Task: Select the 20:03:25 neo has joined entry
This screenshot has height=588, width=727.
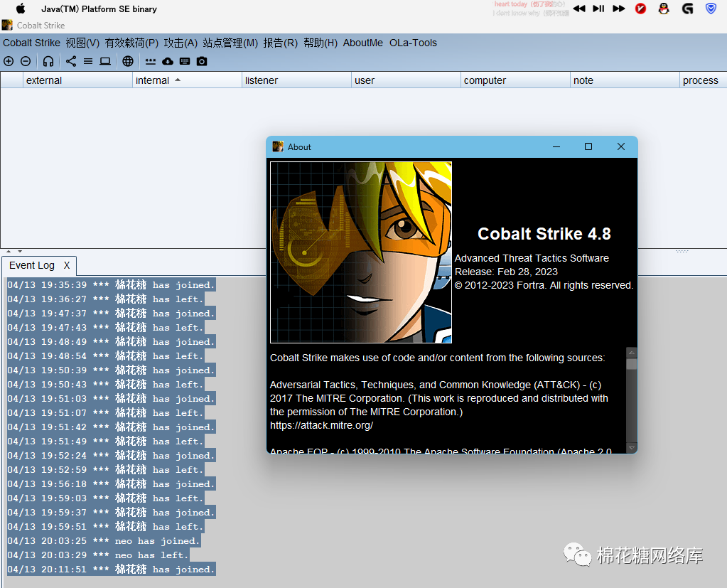Action: tap(104, 540)
